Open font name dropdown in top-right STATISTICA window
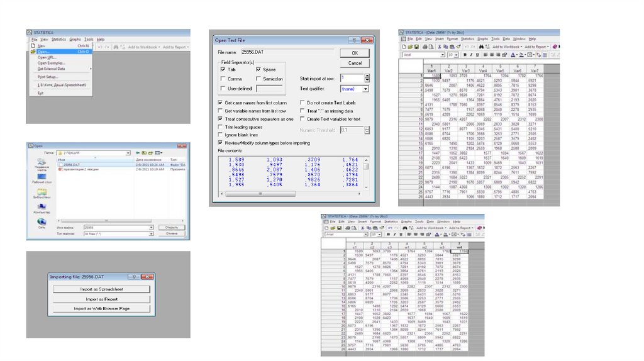The height and width of the screenshot is (361, 644). click(443, 55)
